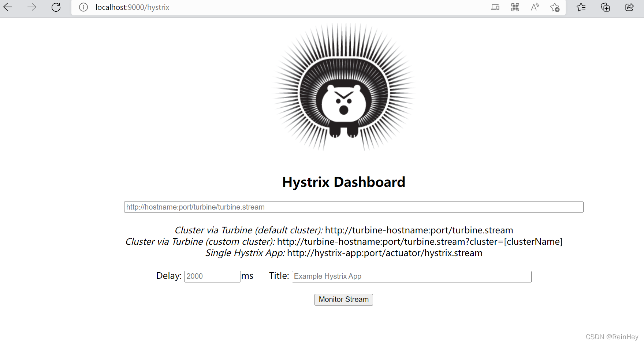Click 'Cluster via Turbine (default cluster):' text

[x=249, y=230]
